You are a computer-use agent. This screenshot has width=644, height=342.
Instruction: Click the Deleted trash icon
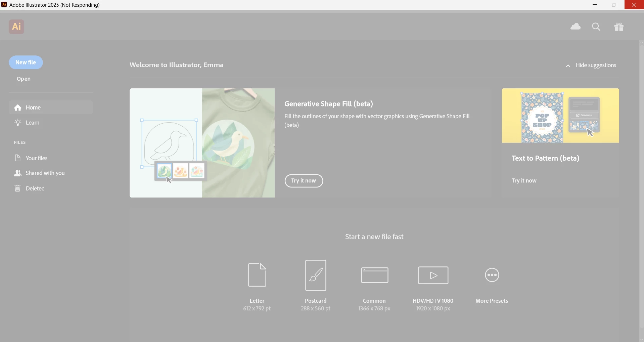(18, 188)
